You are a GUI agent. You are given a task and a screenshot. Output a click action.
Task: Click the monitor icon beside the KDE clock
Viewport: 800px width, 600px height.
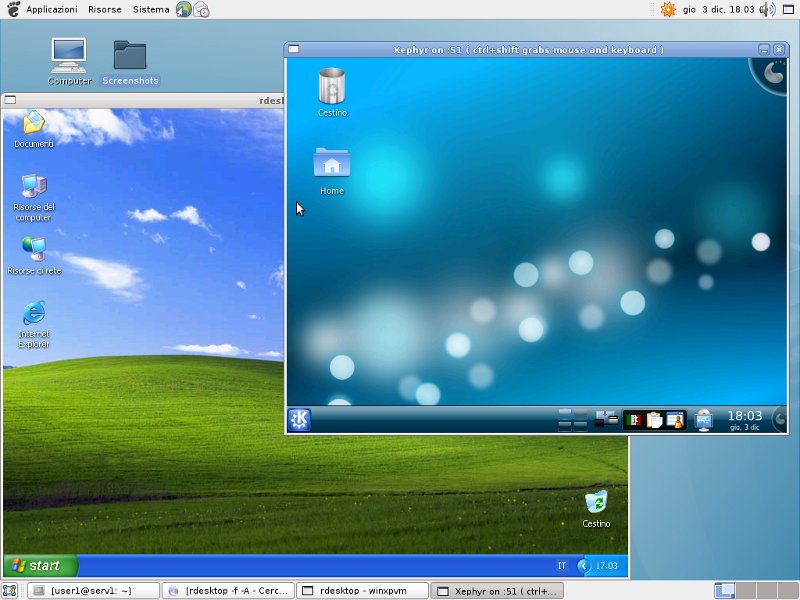(704, 420)
